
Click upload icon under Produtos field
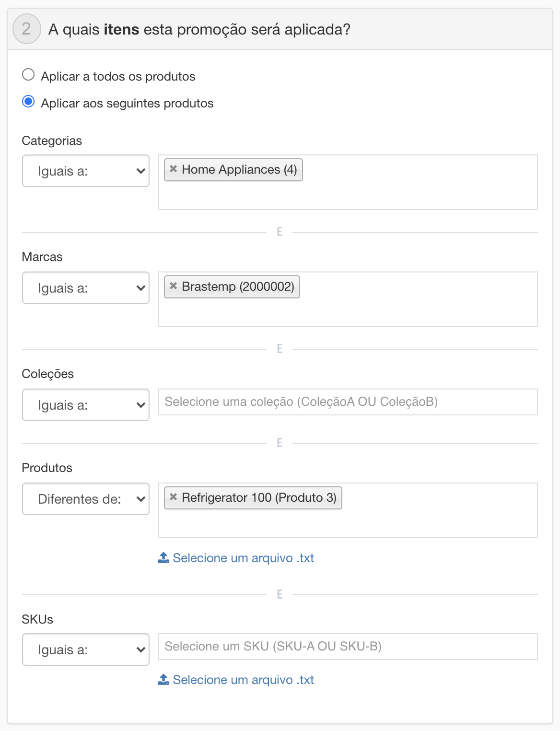163,557
